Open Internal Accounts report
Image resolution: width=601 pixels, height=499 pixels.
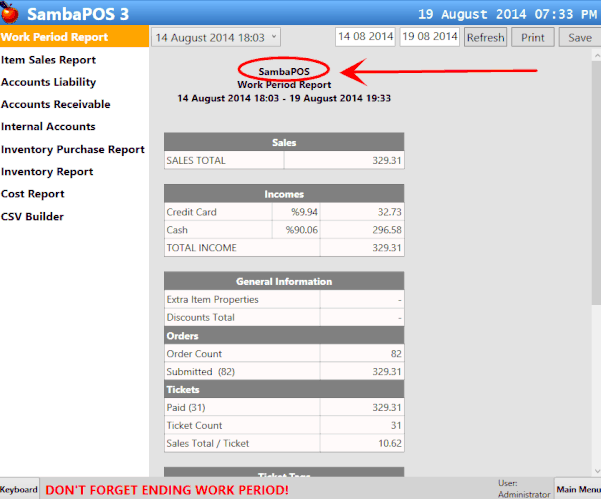(48, 126)
